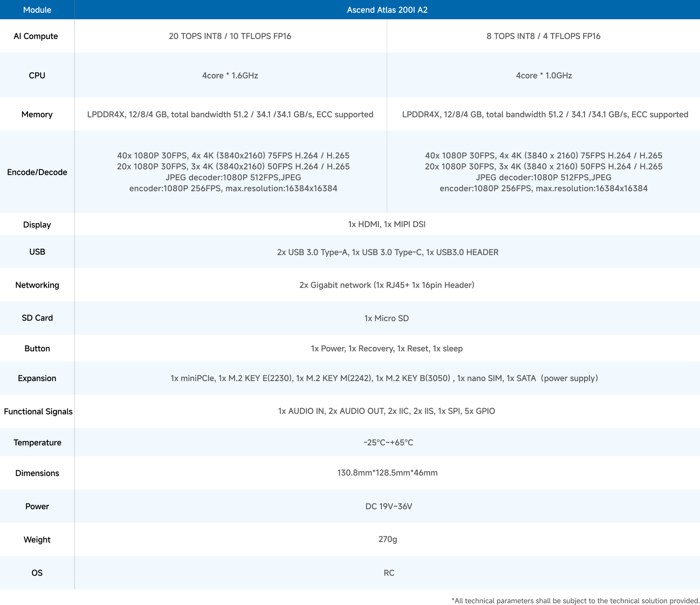Screen dimensions: 700x605
Task: Select the '2x USB 3.0 Type-A' ports value
Action: (x=388, y=252)
